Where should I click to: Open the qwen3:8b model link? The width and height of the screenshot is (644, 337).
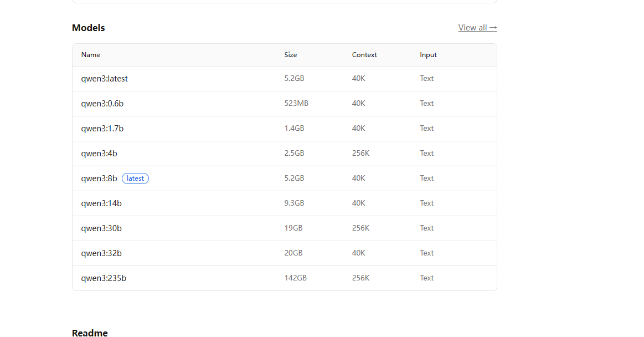coord(99,178)
